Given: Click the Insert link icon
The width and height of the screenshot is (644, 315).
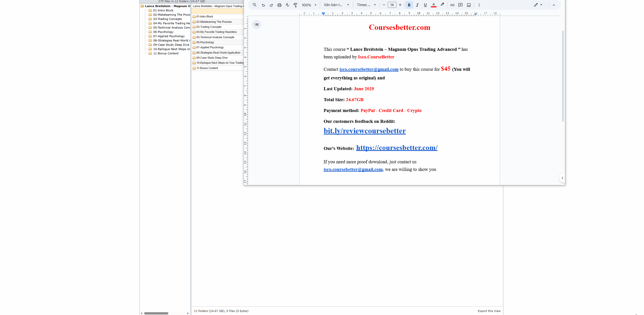Looking at the screenshot, I should [452, 5].
